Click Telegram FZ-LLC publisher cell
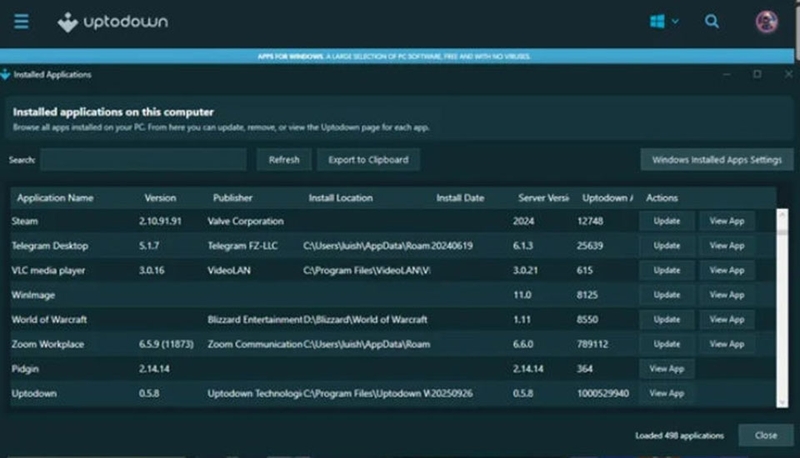 click(242, 245)
